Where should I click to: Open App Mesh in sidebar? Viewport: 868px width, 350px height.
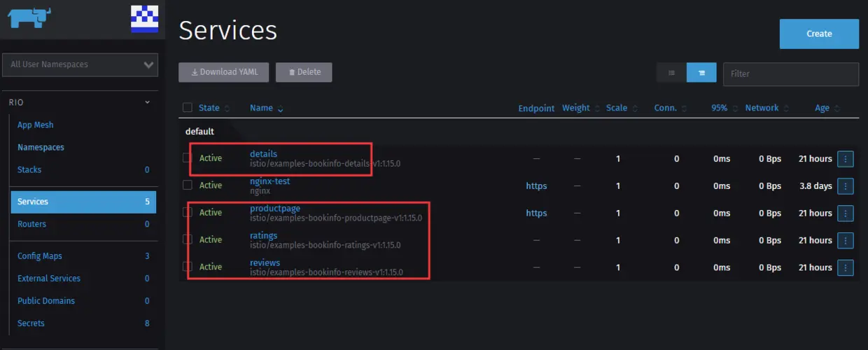click(x=36, y=125)
